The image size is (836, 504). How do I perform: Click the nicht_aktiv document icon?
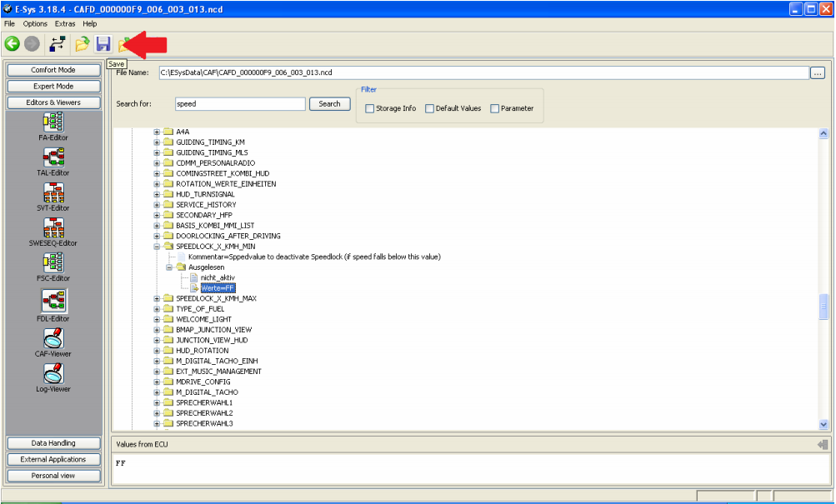[x=193, y=277]
